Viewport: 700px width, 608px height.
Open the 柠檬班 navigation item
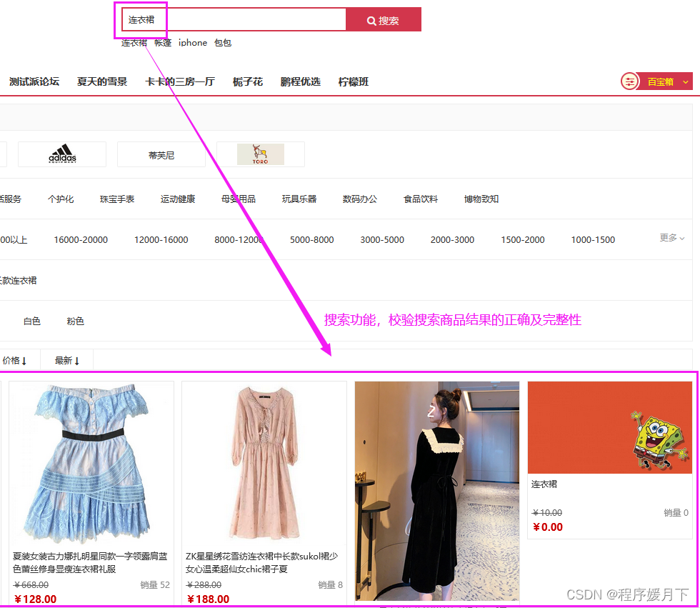point(354,81)
